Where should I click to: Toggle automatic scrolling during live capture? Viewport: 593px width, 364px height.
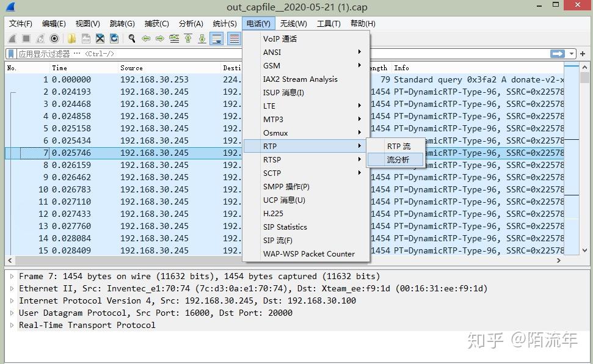(x=217, y=38)
